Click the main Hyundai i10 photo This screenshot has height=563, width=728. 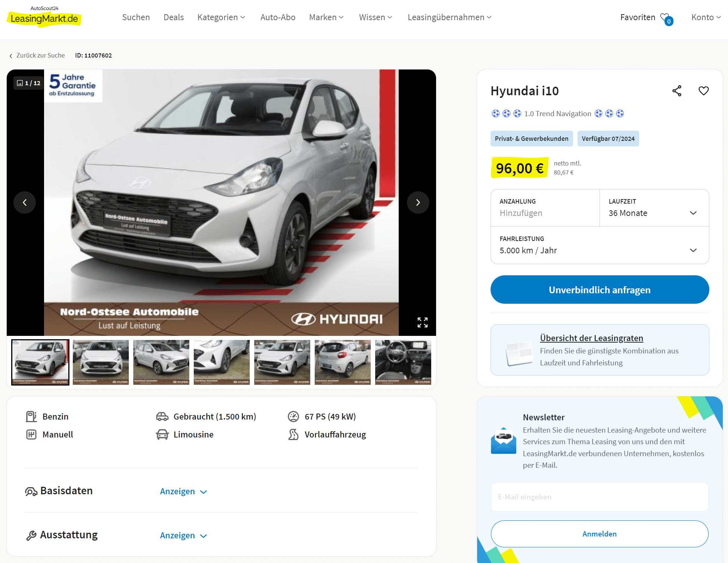(221, 202)
